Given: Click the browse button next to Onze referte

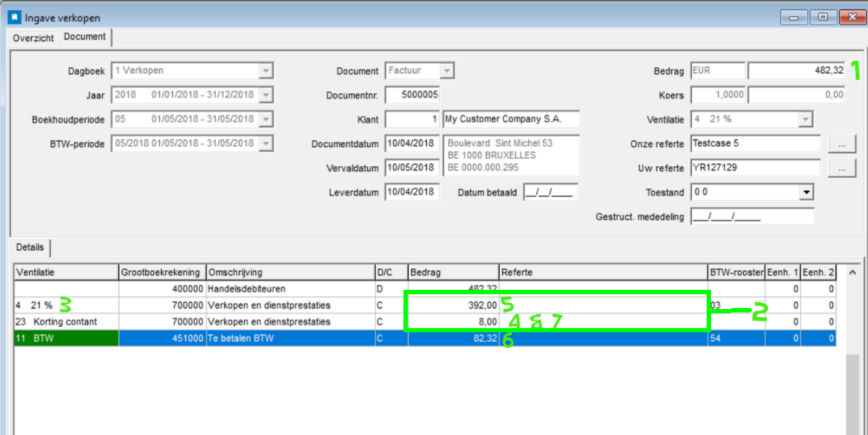Looking at the screenshot, I should [842, 144].
